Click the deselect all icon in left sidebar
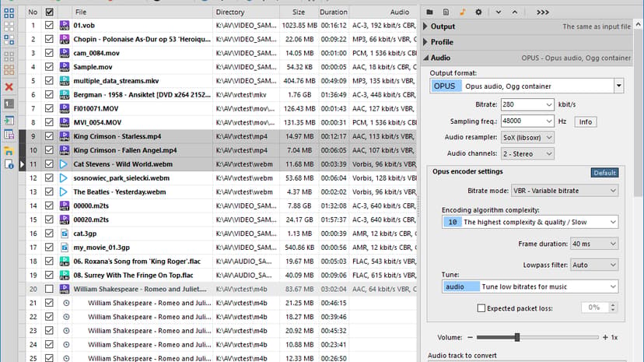The image size is (644, 362). pyautogui.click(x=9, y=26)
